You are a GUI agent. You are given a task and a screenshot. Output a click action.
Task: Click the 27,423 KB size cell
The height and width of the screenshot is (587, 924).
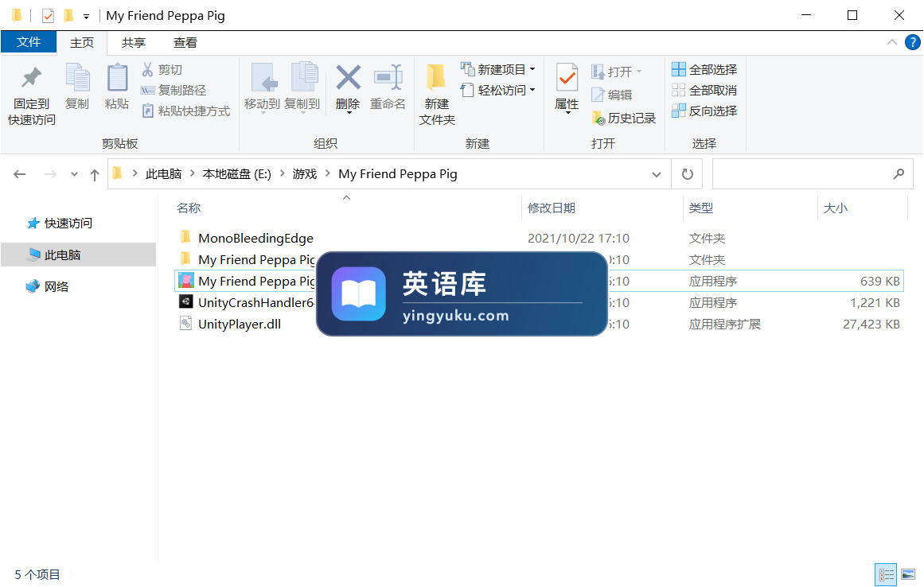pyautogui.click(x=871, y=325)
